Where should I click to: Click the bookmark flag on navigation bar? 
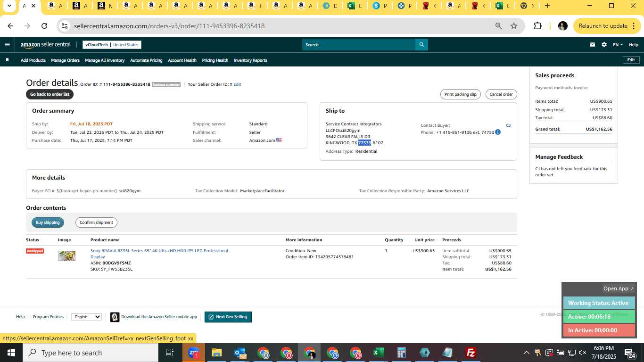[x=7, y=60]
